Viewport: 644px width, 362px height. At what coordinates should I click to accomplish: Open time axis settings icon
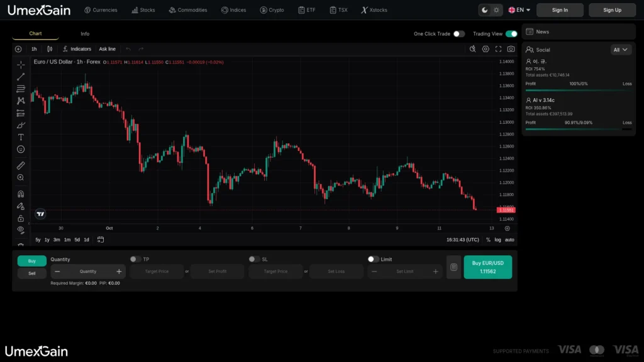click(x=508, y=228)
